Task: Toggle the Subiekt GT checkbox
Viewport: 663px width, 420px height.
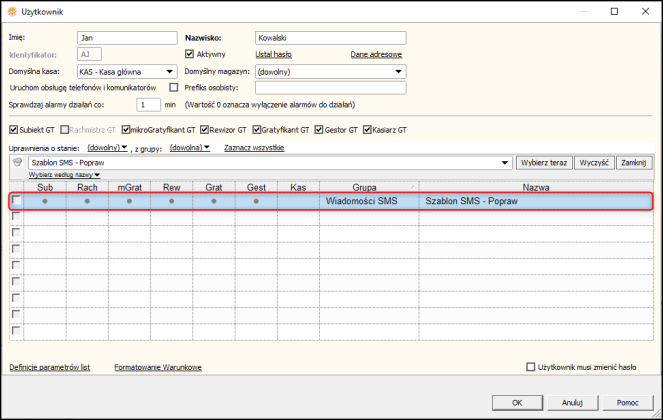Action: tap(14, 130)
